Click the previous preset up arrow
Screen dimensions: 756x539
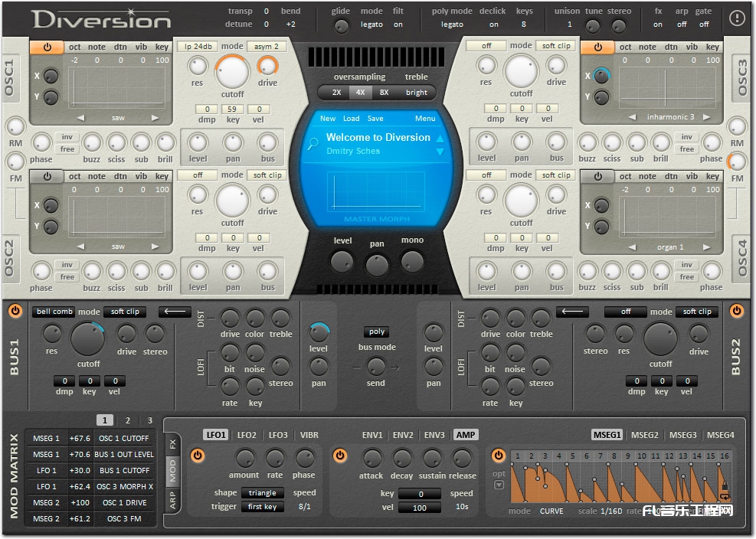pos(440,139)
